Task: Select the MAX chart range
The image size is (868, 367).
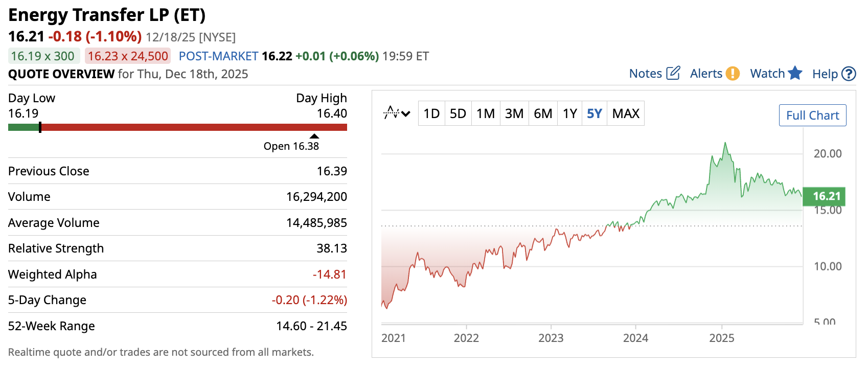Action: pyautogui.click(x=626, y=113)
